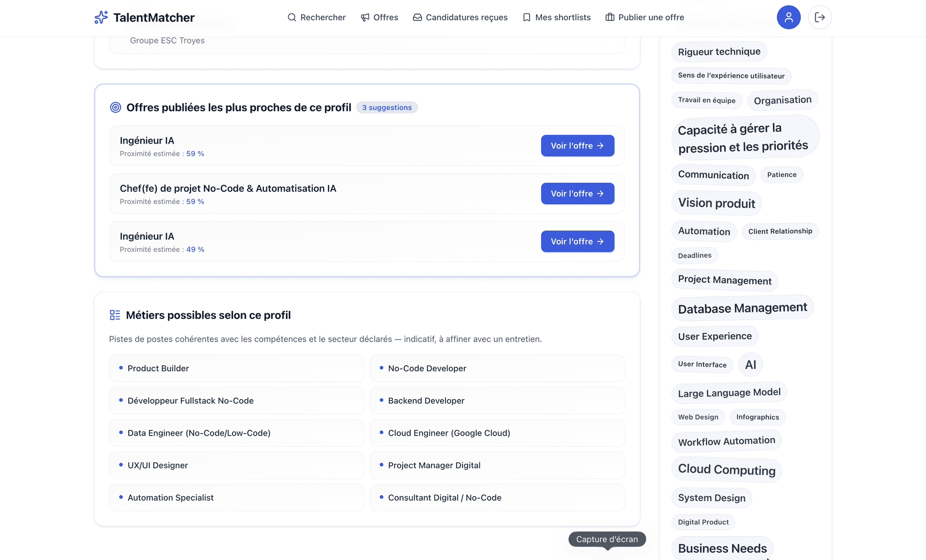Screen dimensions: 926x560
Task: View the Chef(fe) de projet No-Code offer
Action: click(x=577, y=193)
